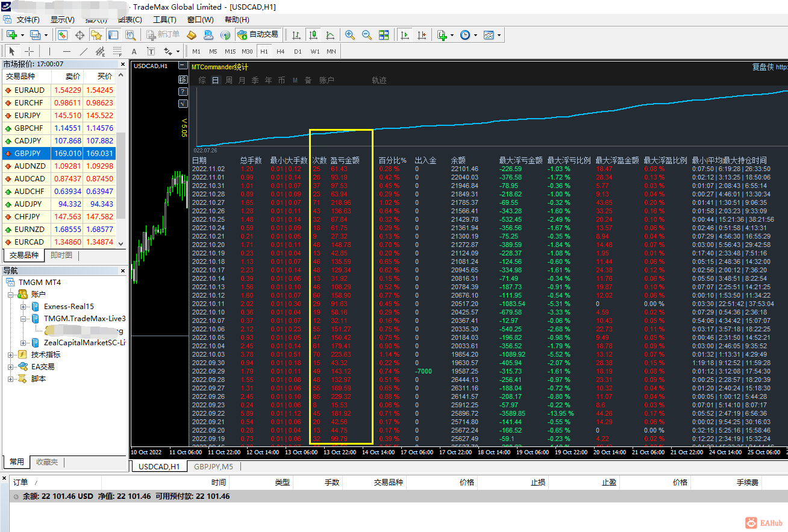Select the arrow cursor tool
This screenshot has height=532, width=788.
click(12, 51)
